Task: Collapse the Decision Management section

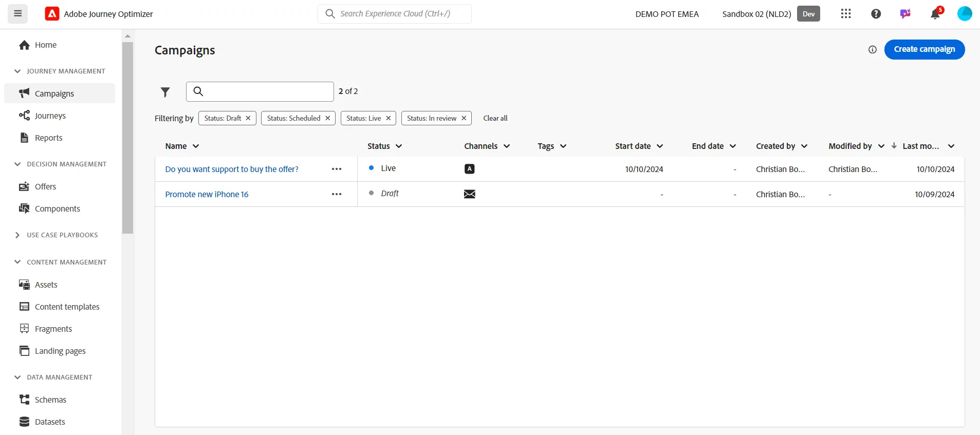Action: click(17, 164)
